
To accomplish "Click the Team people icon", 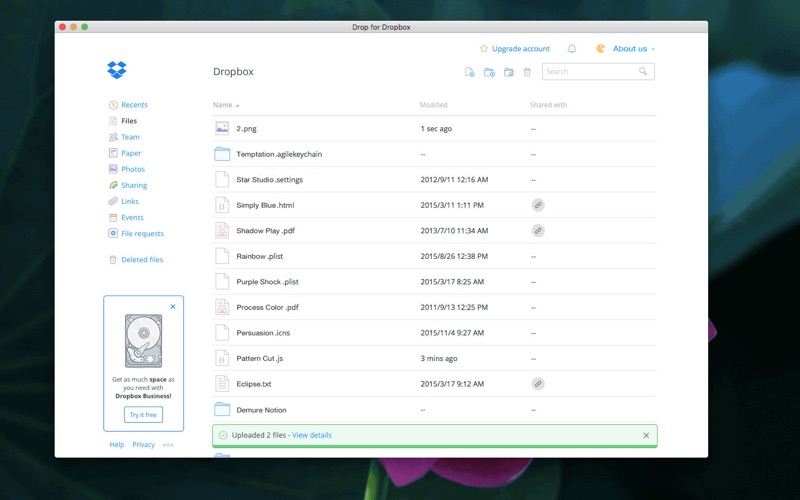I will (113, 137).
